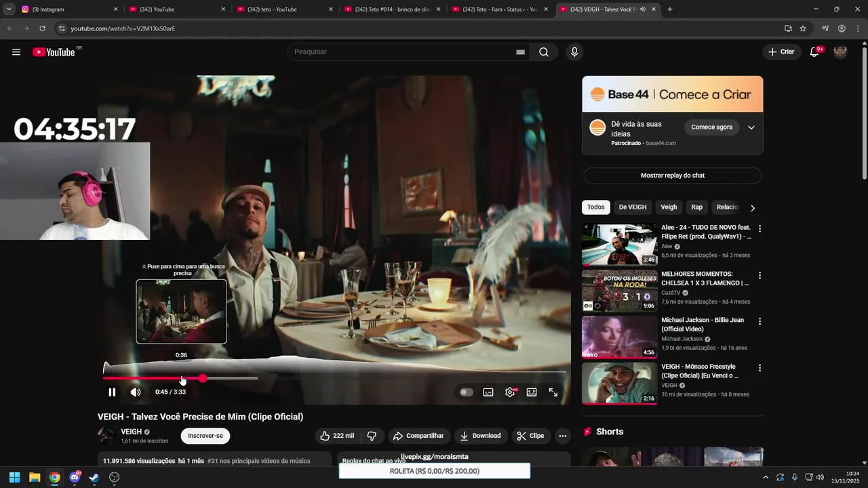Select the Veigh filter chip
The width and height of the screenshot is (868, 488).
(x=669, y=207)
